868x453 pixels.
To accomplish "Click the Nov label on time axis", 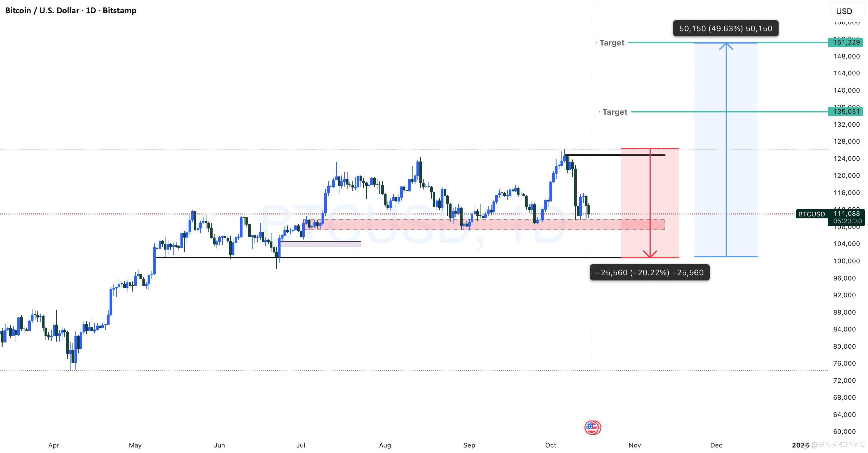I will point(635,445).
